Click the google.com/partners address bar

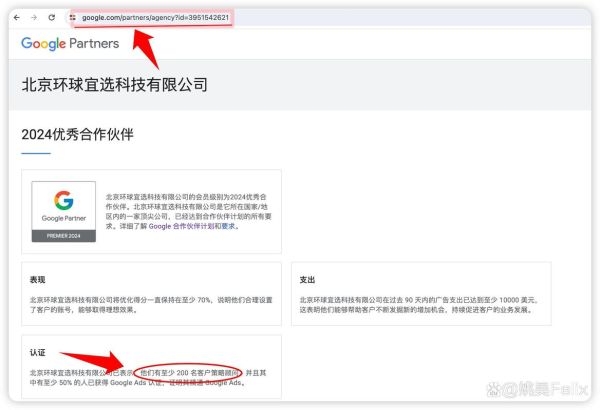tap(155, 18)
